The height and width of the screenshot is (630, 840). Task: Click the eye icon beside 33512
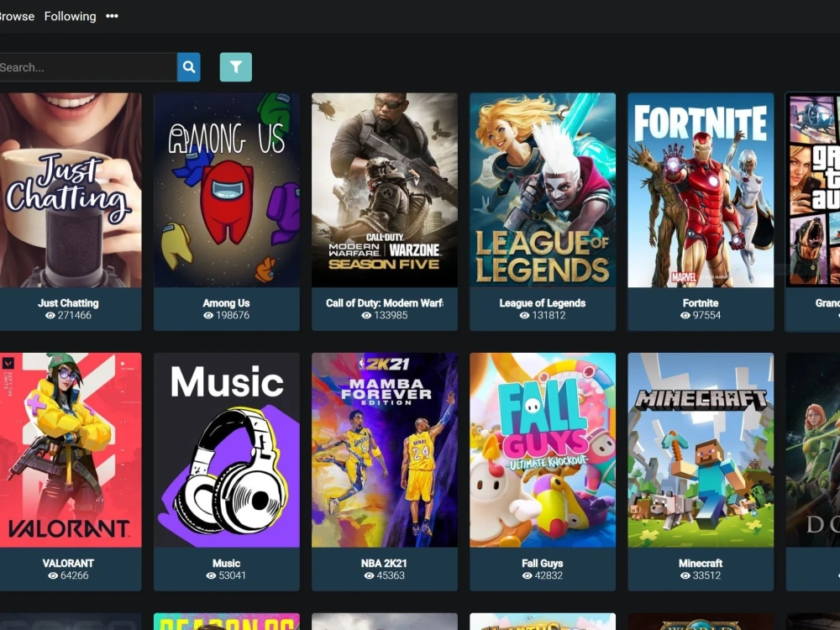point(685,576)
